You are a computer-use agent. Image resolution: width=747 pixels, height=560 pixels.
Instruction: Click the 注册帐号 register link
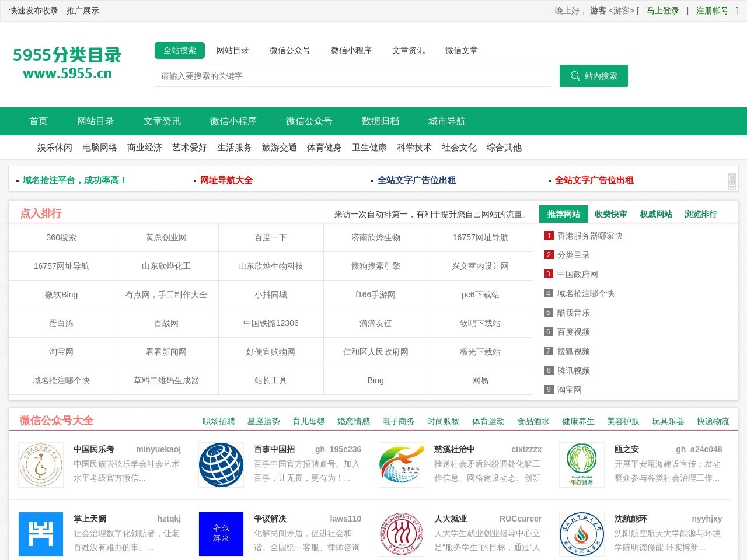pos(712,10)
